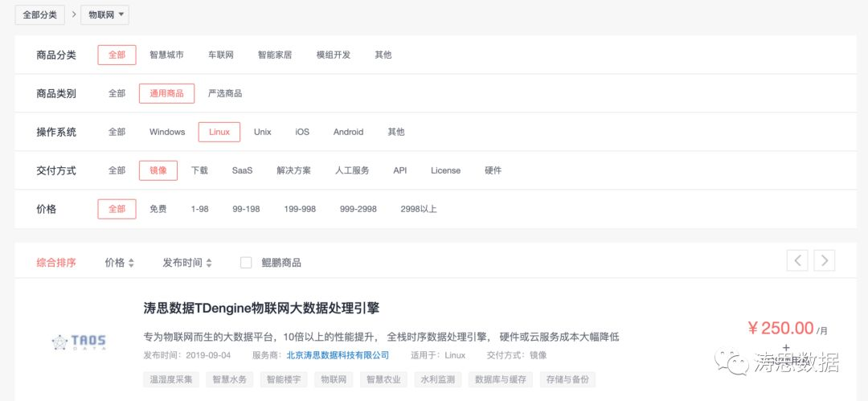The height and width of the screenshot is (401, 868).
Task: Select 全部 under 商品类别
Action: [x=117, y=93]
